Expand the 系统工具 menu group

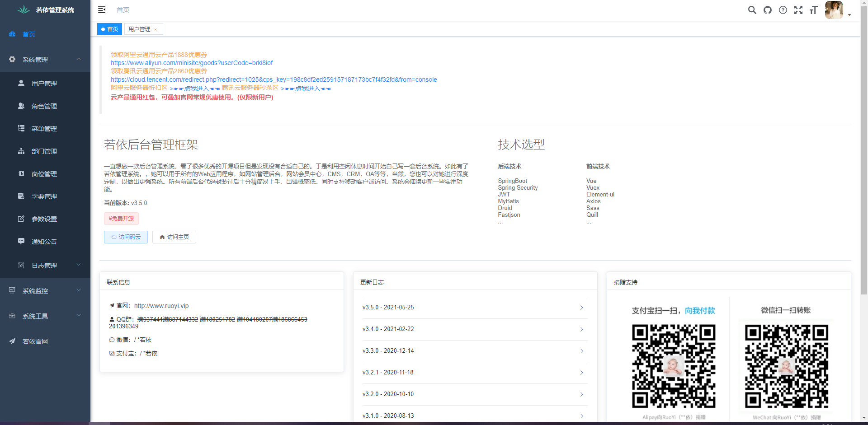tap(45, 316)
